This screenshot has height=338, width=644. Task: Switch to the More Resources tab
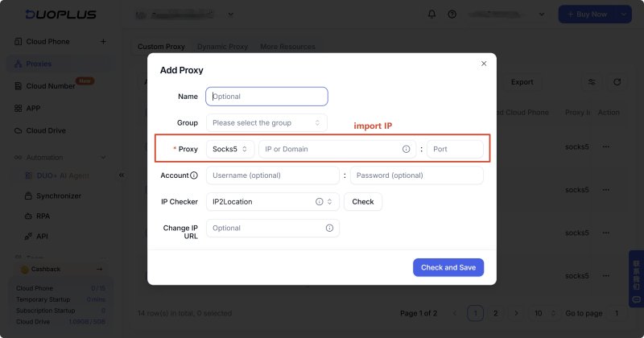287,47
